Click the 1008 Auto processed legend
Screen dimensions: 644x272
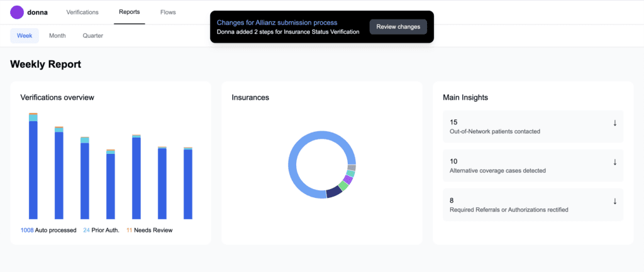(48, 230)
